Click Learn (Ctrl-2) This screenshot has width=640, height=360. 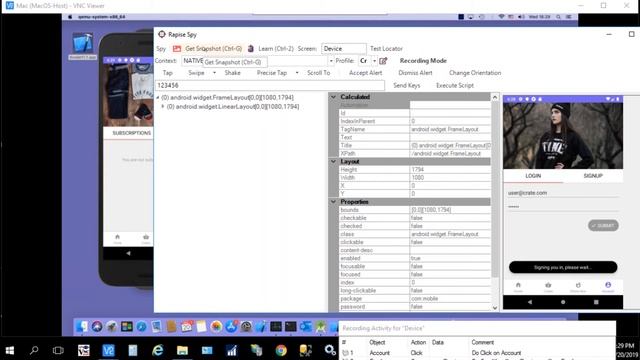(x=276, y=49)
